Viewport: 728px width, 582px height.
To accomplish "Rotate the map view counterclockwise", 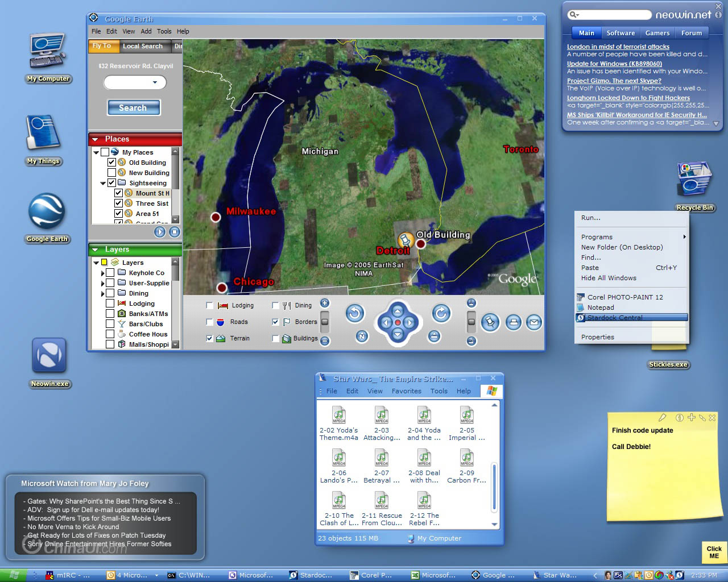I will pyautogui.click(x=355, y=313).
